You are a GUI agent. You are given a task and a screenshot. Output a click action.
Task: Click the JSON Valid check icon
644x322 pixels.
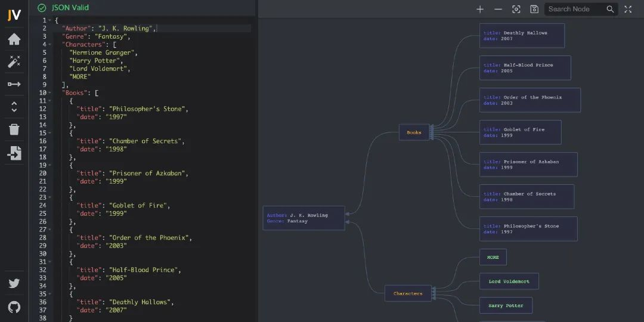(x=42, y=8)
